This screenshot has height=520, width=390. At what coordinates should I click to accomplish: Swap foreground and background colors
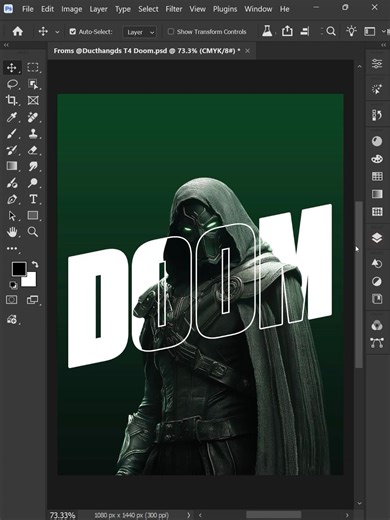[x=35, y=264]
